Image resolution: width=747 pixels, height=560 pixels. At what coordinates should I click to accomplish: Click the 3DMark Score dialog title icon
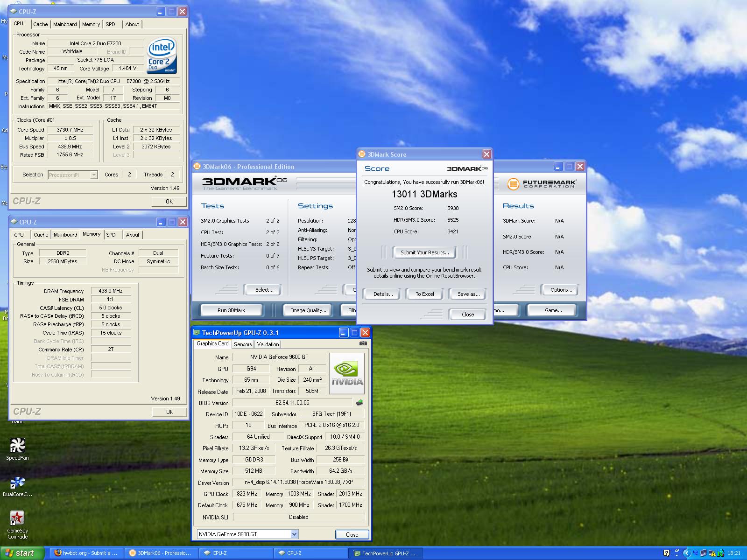click(362, 154)
